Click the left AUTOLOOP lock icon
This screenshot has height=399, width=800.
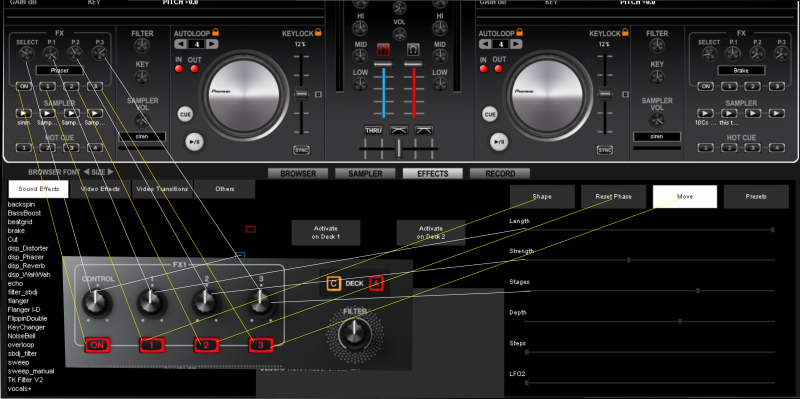[215, 32]
